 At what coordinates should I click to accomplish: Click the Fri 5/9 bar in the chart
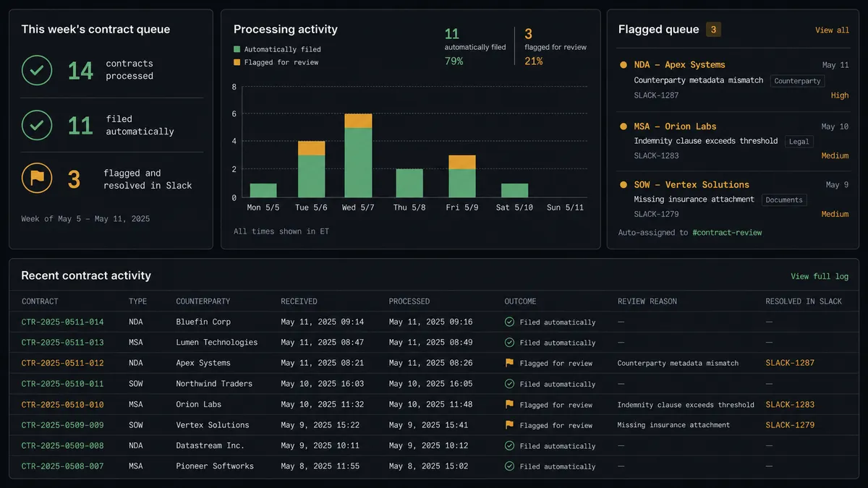[x=462, y=176]
